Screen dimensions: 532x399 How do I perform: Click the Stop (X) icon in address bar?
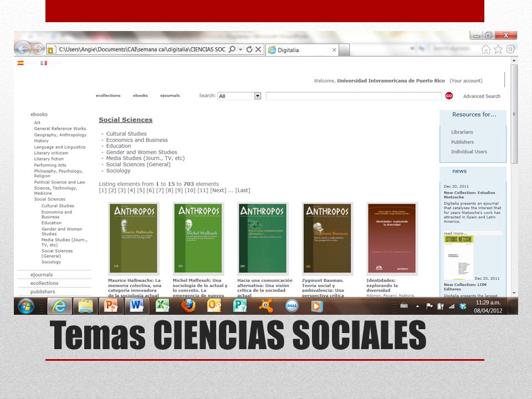click(x=258, y=49)
